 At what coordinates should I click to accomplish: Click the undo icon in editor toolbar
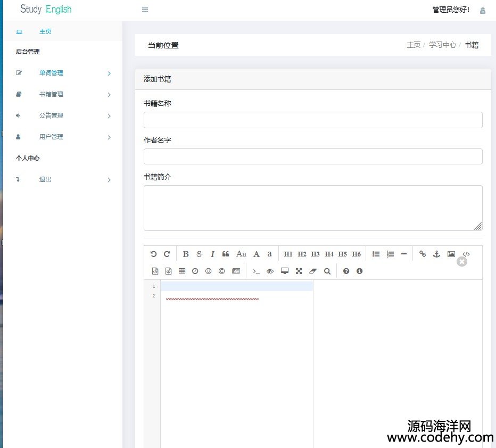tap(153, 254)
